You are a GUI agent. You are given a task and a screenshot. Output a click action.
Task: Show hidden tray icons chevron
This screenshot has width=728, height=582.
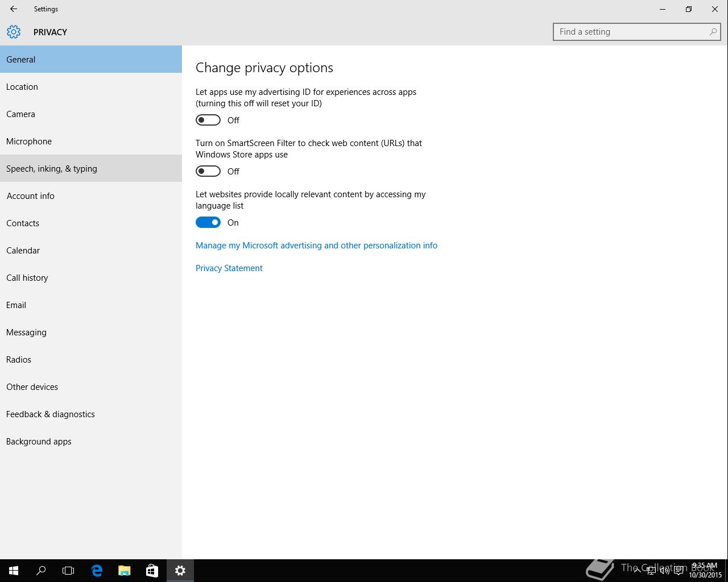(x=637, y=570)
